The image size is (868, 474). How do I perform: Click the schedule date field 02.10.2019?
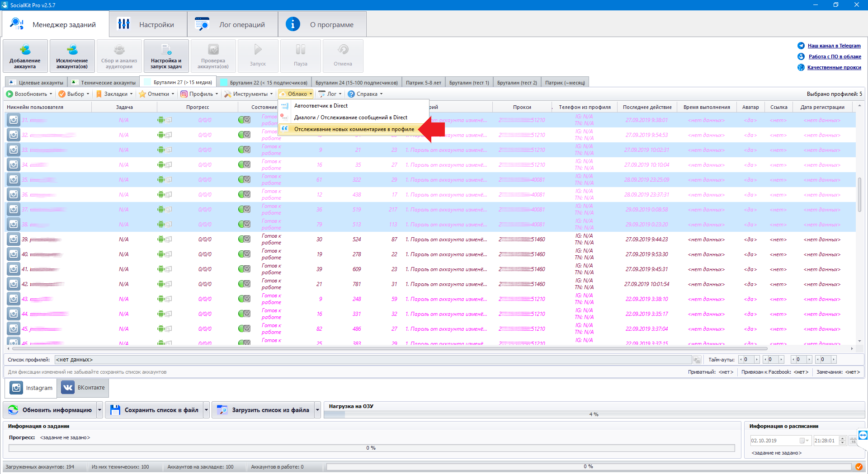[780, 441]
